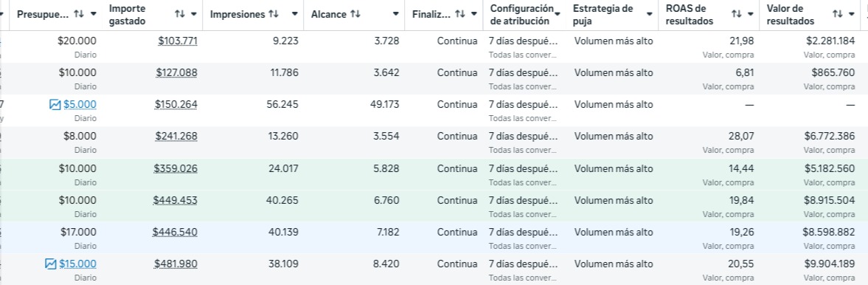Image resolution: width=868 pixels, height=285 pixels.
Task: Click the Alcance column header label
Action: coord(329,14)
